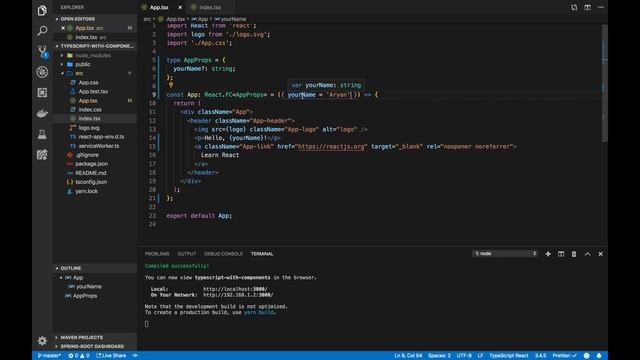Create a new terminal with plus icon
Image resolution: width=640 pixels, height=360 pixels.
click(548, 254)
